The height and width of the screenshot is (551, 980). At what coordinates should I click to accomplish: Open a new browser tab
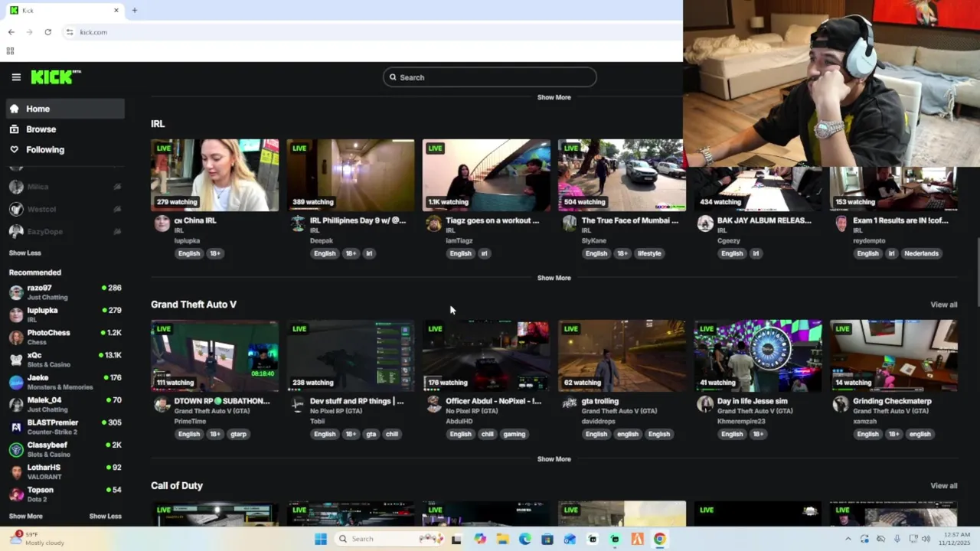click(x=135, y=11)
